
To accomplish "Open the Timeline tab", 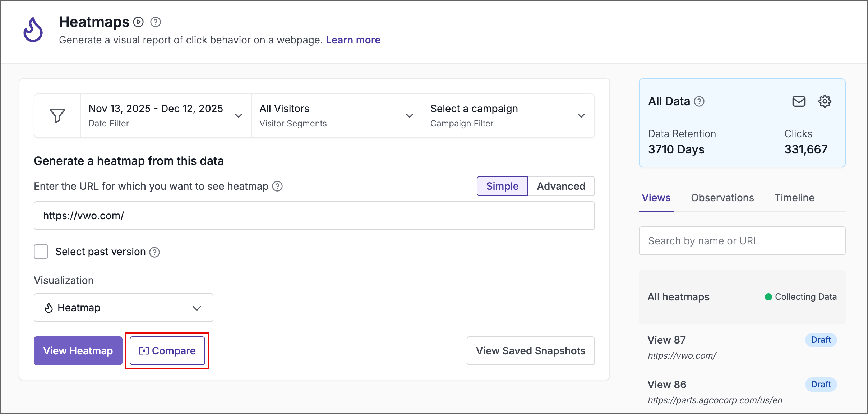I will coord(794,198).
